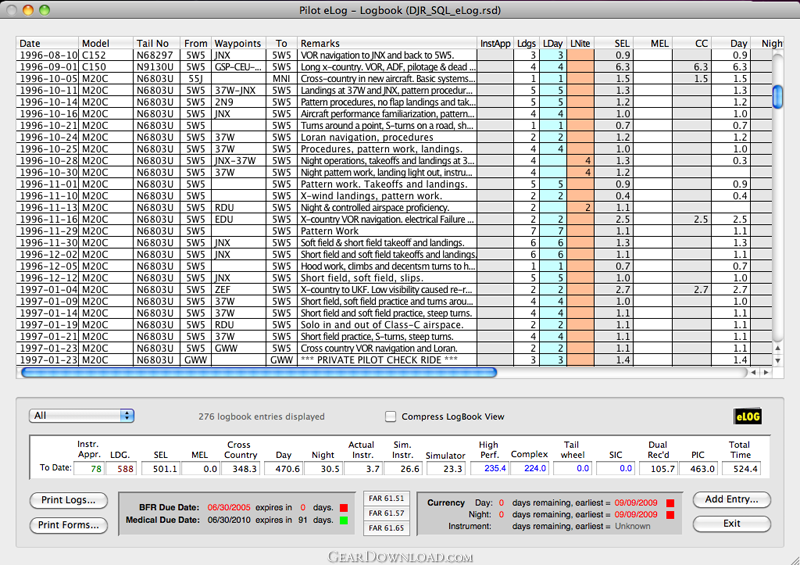Click the Model column header
This screenshot has width=800, height=565.
coord(106,43)
